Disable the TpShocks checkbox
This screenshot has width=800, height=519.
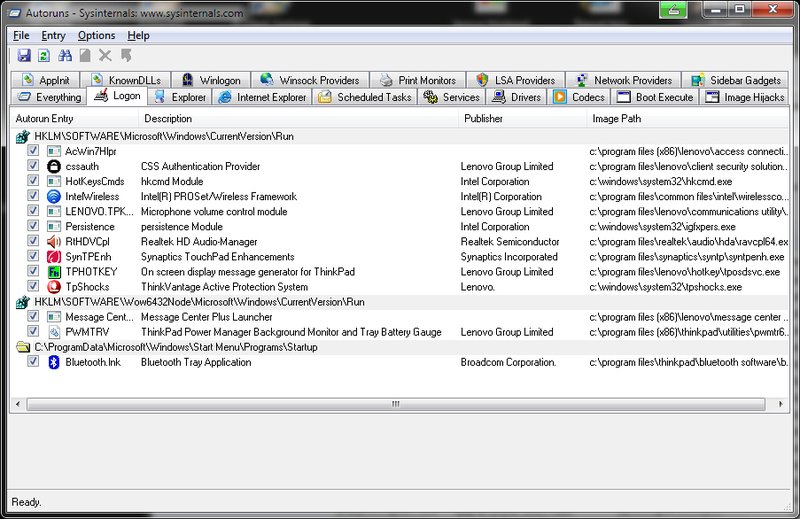coord(33,286)
